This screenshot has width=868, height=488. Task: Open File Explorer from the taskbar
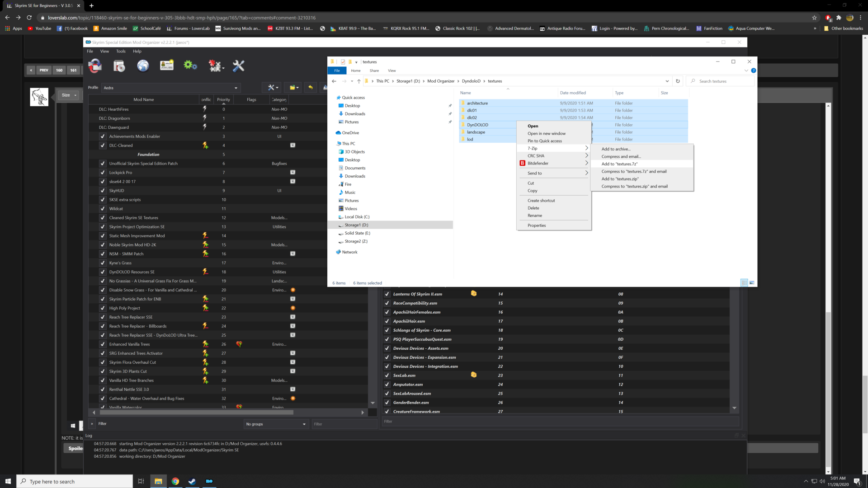tap(158, 481)
